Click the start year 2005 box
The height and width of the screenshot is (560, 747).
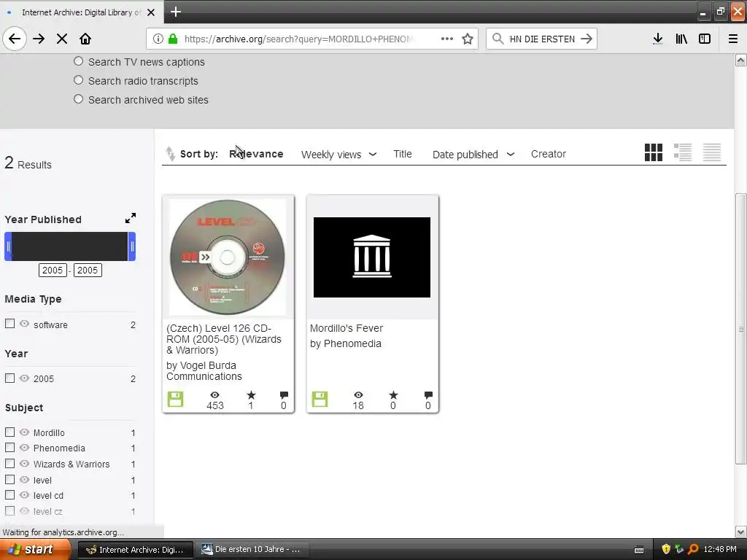(53, 270)
